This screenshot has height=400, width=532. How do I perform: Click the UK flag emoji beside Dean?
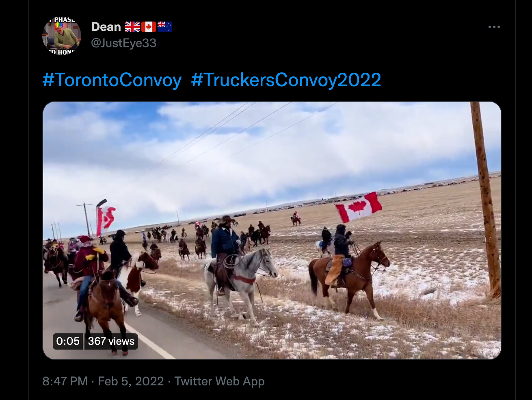coord(132,27)
